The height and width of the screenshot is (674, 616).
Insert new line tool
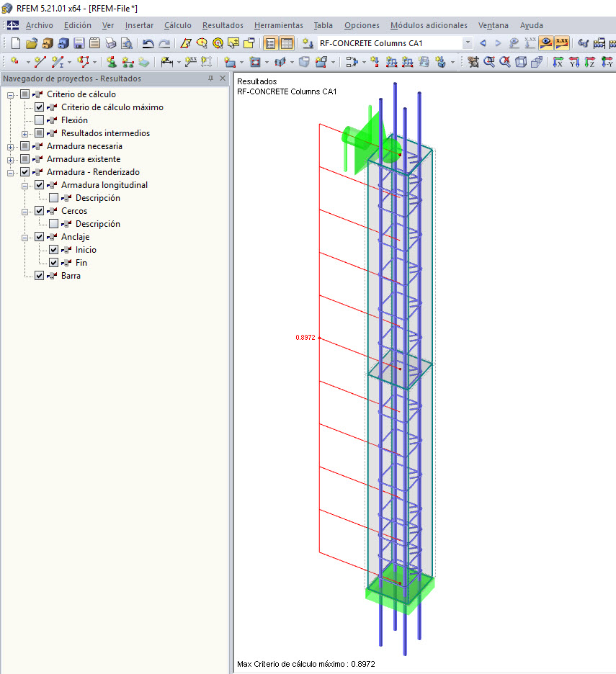tap(40, 62)
